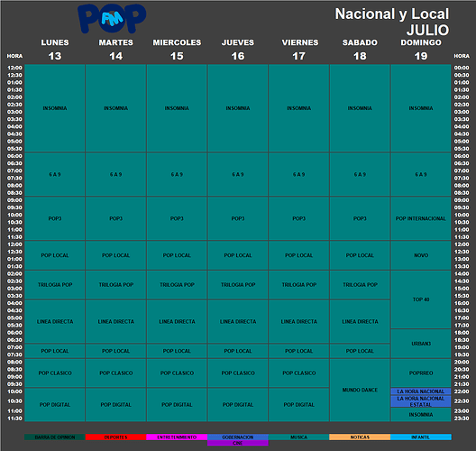Click the DOMINGO 19 column header
This screenshot has width=476, height=451.
(421, 50)
